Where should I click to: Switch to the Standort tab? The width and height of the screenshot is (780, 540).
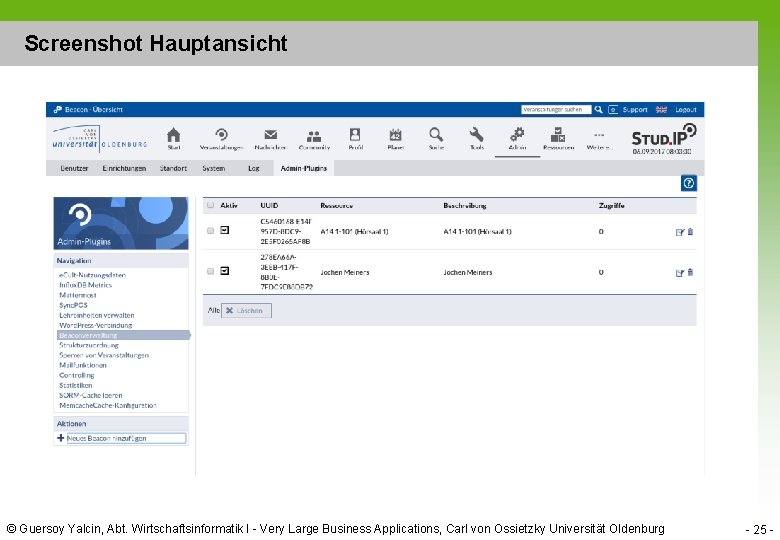(173, 169)
